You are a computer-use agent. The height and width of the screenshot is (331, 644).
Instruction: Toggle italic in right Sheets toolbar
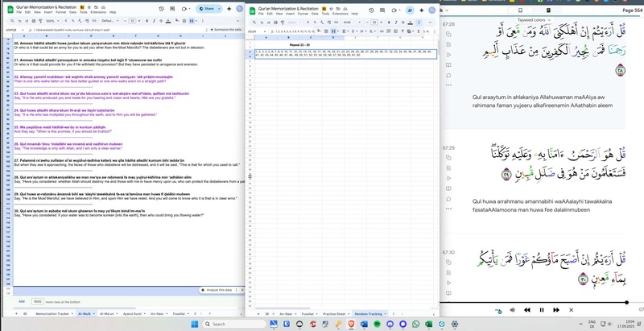(x=396, y=23)
